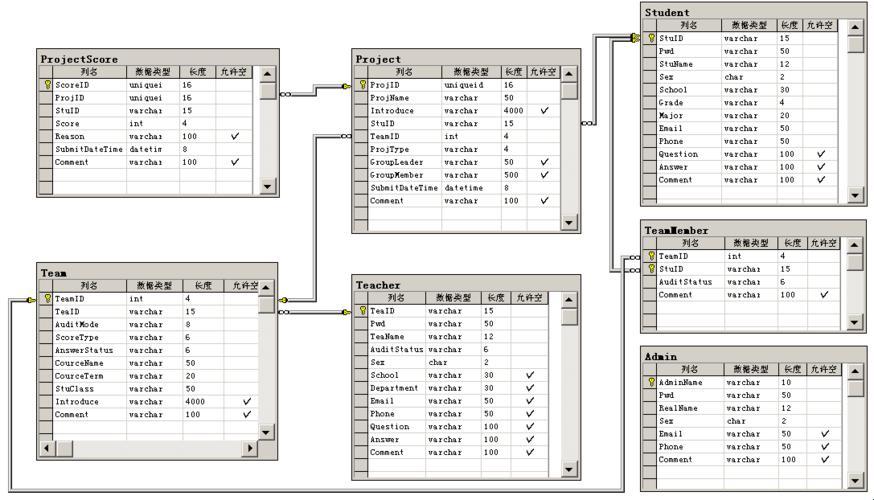874x500 pixels.
Task: Toggle allow-null check for Email in Admin
Action: click(x=824, y=434)
